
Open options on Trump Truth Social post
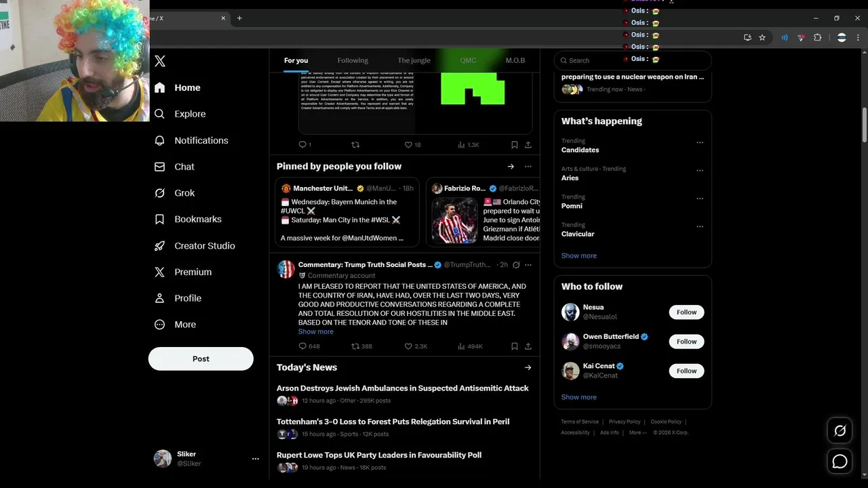[x=528, y=265]
